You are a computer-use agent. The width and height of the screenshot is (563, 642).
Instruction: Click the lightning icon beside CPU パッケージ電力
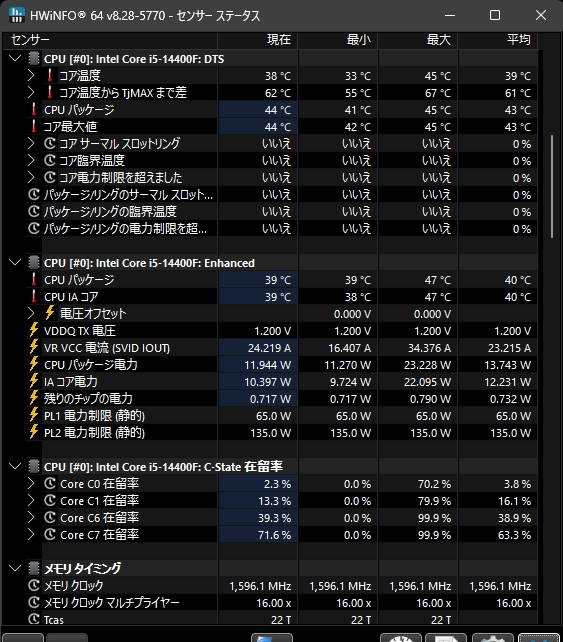click(34, 364)
